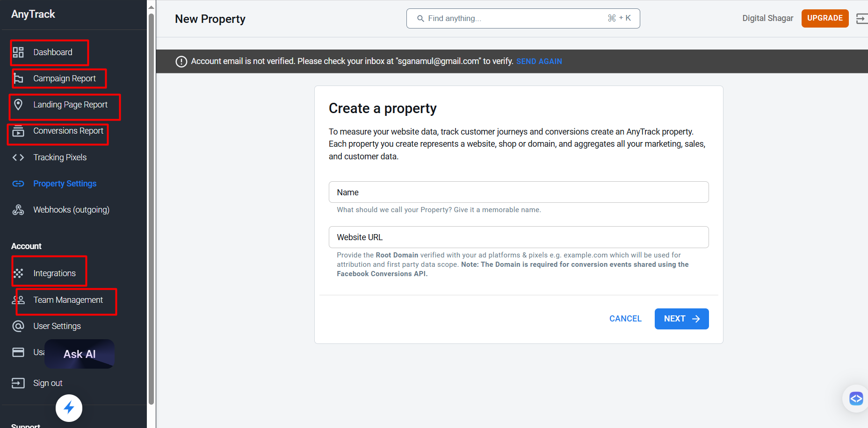Cancel the property creation
Screen dimensions: 868x428
(625, 319)
